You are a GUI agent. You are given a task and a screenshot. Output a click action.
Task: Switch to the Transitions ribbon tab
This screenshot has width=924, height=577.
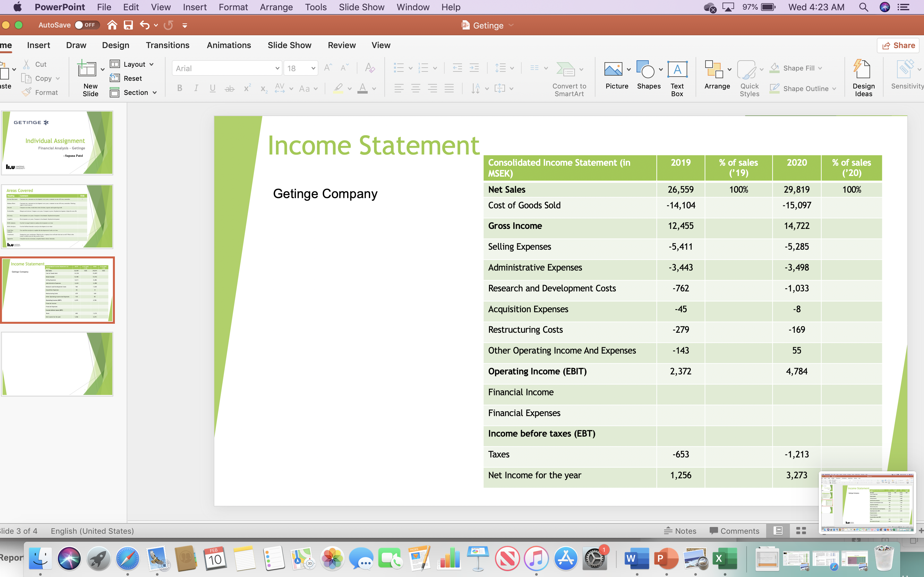point(167,45)
